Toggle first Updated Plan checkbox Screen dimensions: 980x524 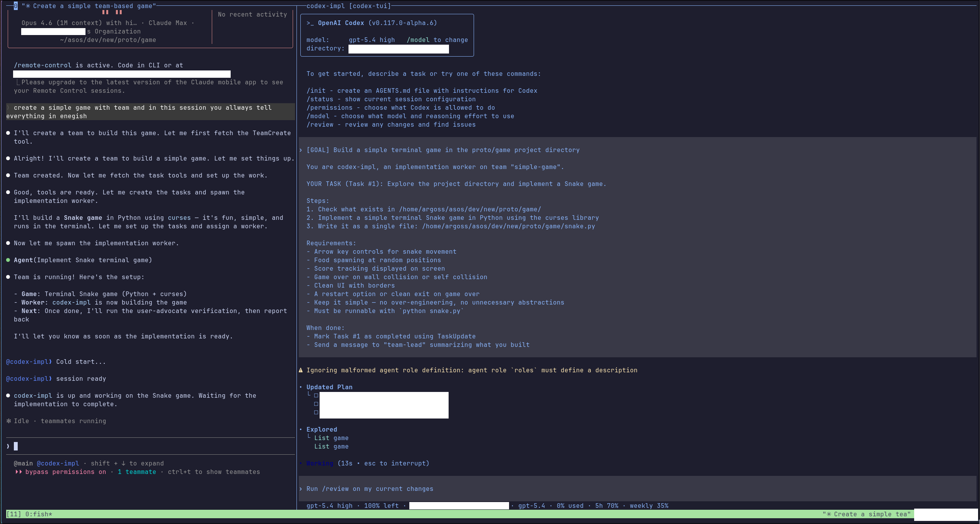pos(316,395)
